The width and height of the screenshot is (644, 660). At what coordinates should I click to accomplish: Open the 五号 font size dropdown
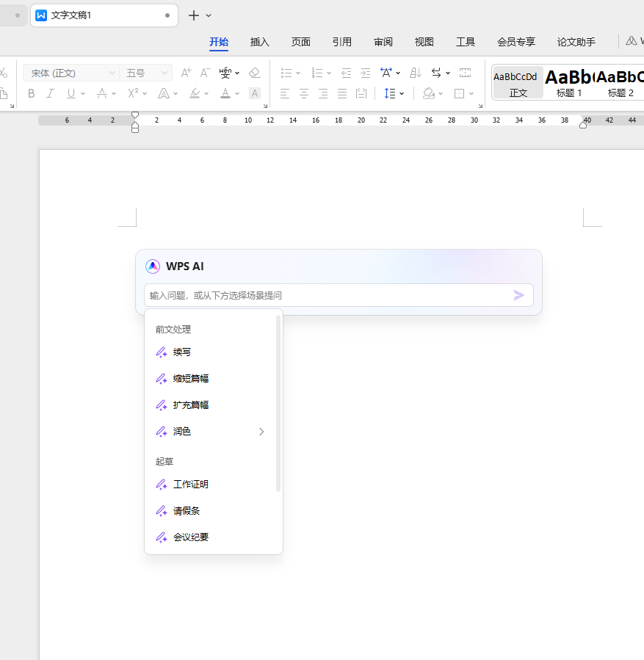[x=164, y=73]
